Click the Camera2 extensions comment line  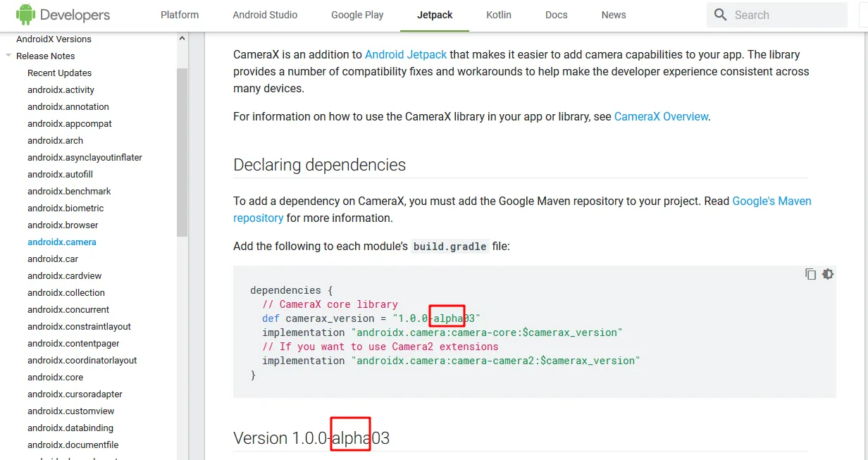tap(380, 347)
